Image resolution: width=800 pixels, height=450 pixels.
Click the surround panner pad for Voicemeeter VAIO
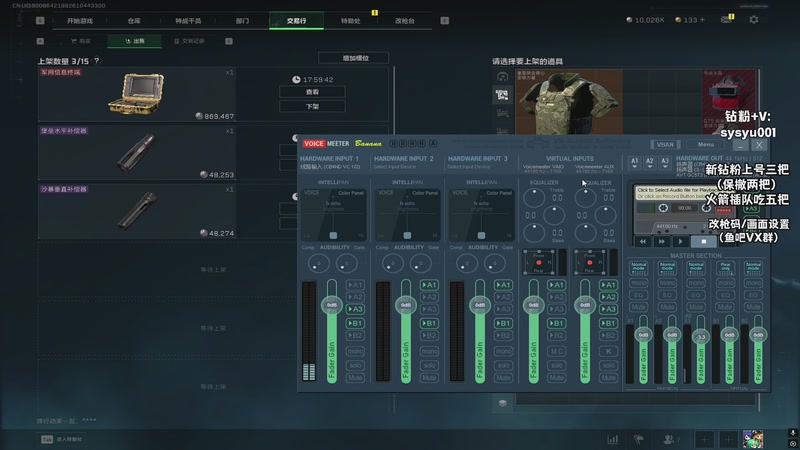click(539, 262)
